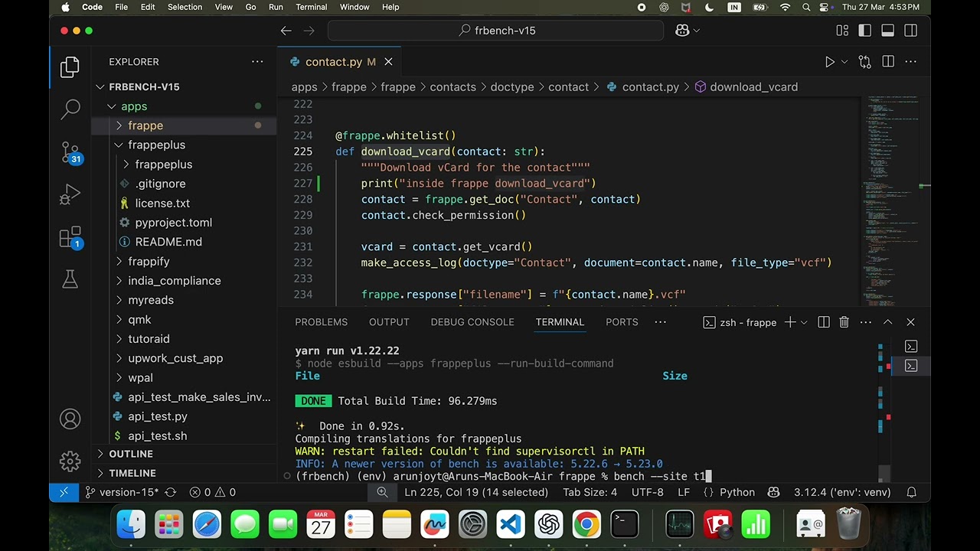Viewport: 980px width, 551px height.
Task: Split the terminal
Action: click(823, 322)
